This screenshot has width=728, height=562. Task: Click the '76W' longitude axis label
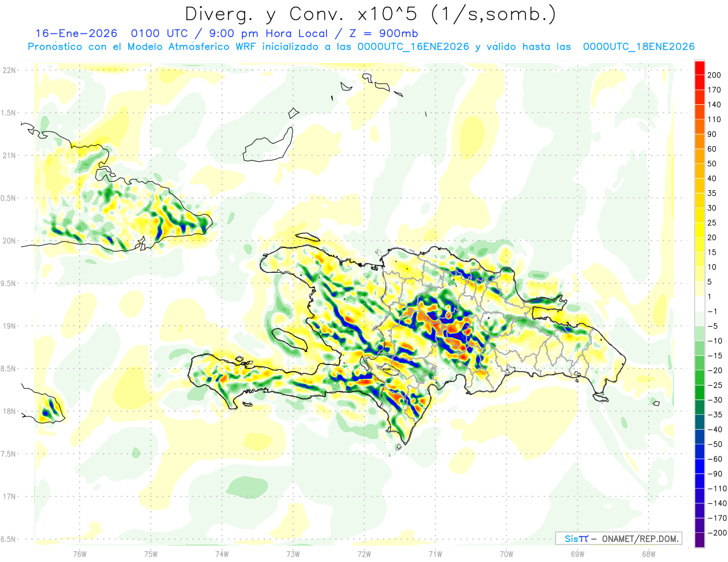click(79, 554)
